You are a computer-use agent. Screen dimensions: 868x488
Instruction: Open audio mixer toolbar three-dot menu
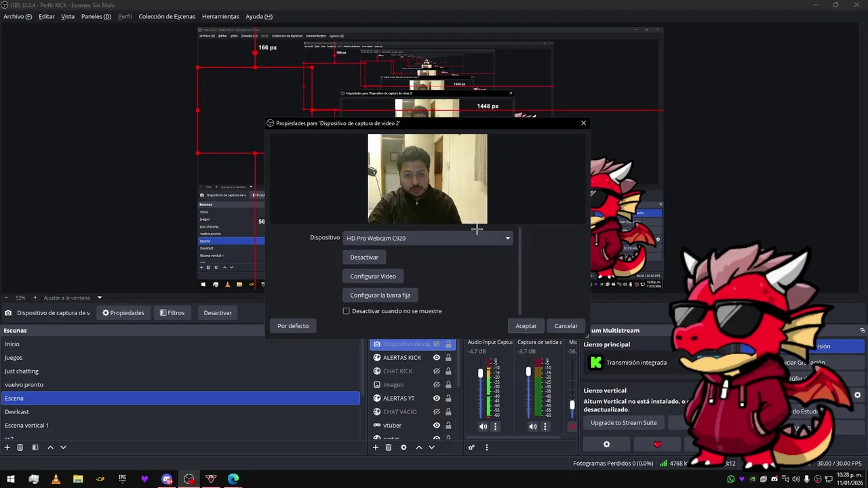[486, 447]
